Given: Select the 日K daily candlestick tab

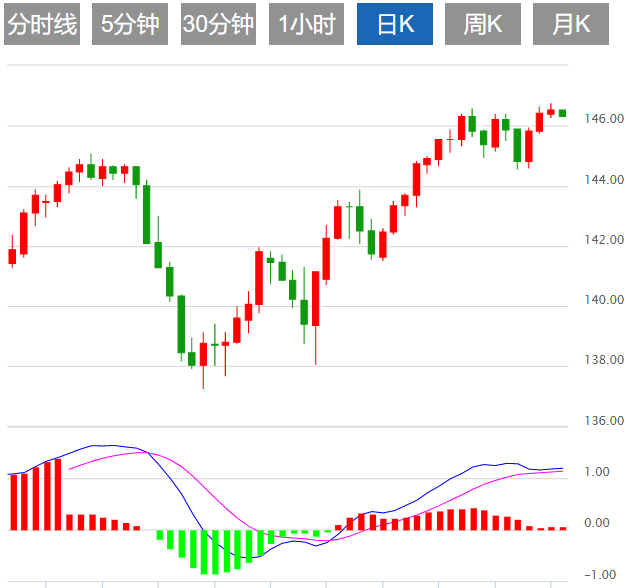Looking at the screenshot, I should (x=395, y=25).
